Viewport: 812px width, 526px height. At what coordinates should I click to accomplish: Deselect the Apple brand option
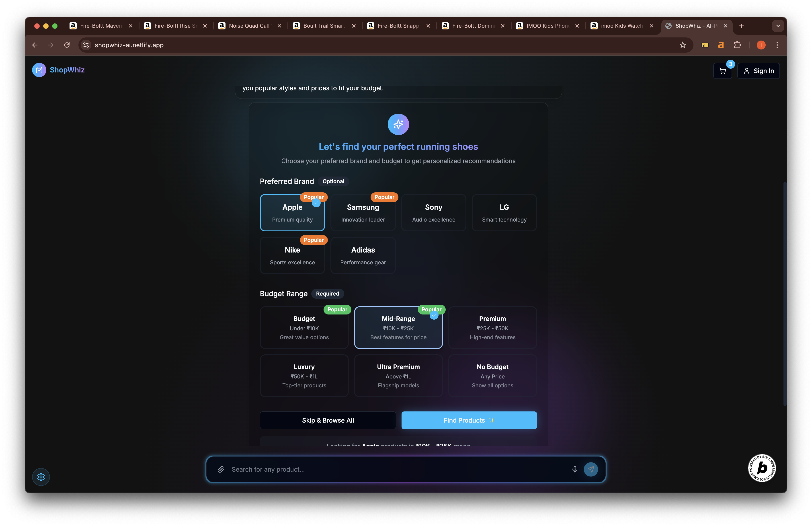point(292,213)
